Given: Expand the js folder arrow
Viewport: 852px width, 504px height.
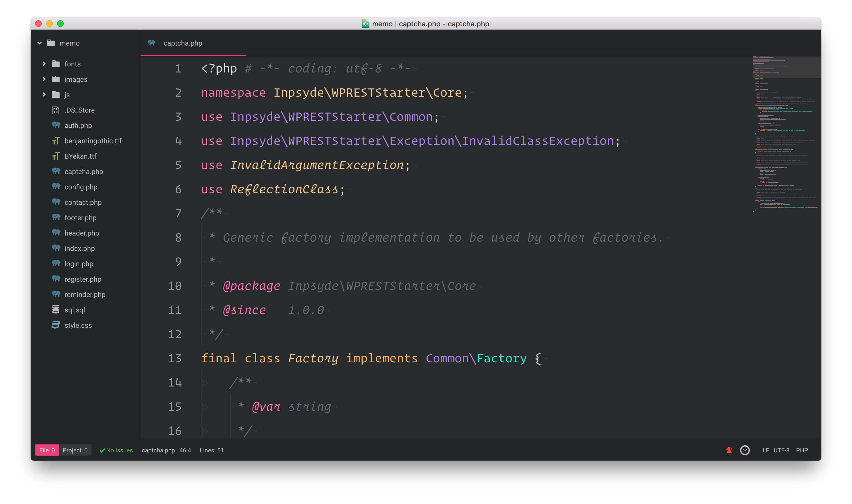Looking at the screenshot, I should 44,95.
